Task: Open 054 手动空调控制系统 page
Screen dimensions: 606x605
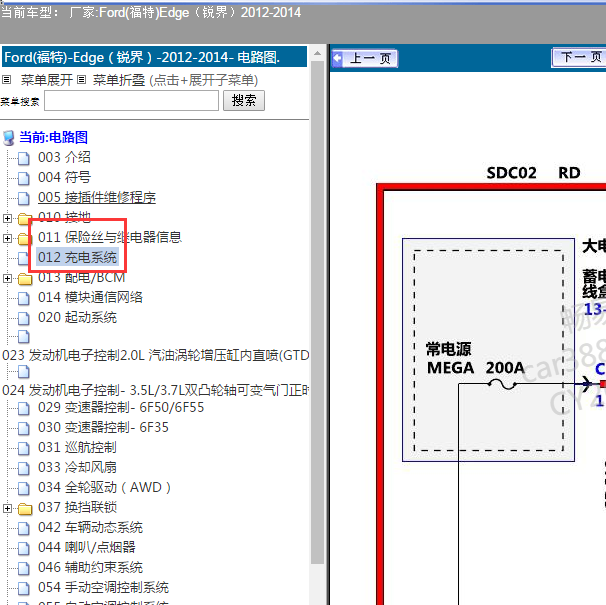Action: [103, 588]
